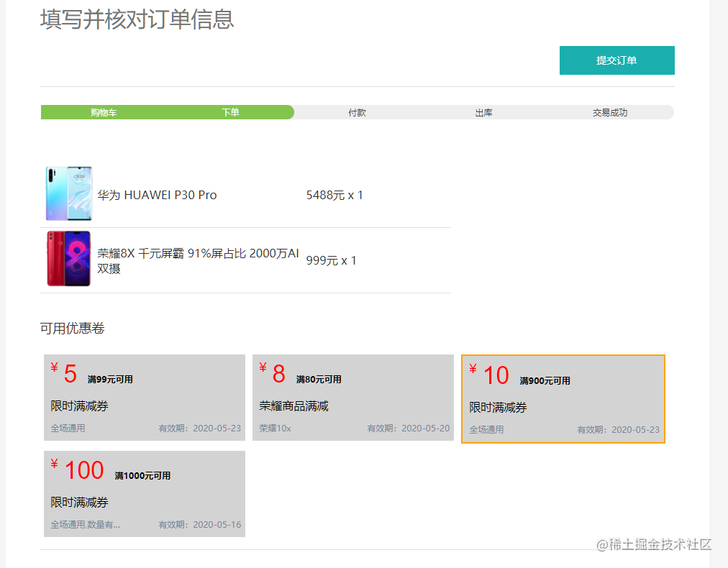728x568 pixels.
Task: Click the 荣耀10x label on ¥8 coupon
Action: 275,429
